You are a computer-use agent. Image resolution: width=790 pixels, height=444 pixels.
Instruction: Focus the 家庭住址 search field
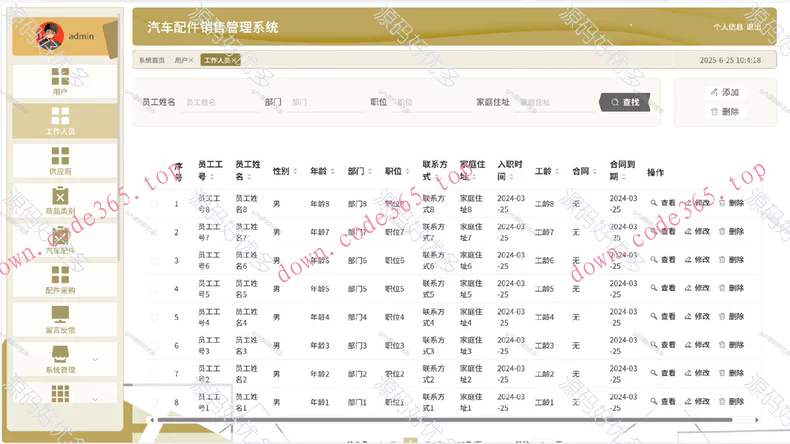554,102
